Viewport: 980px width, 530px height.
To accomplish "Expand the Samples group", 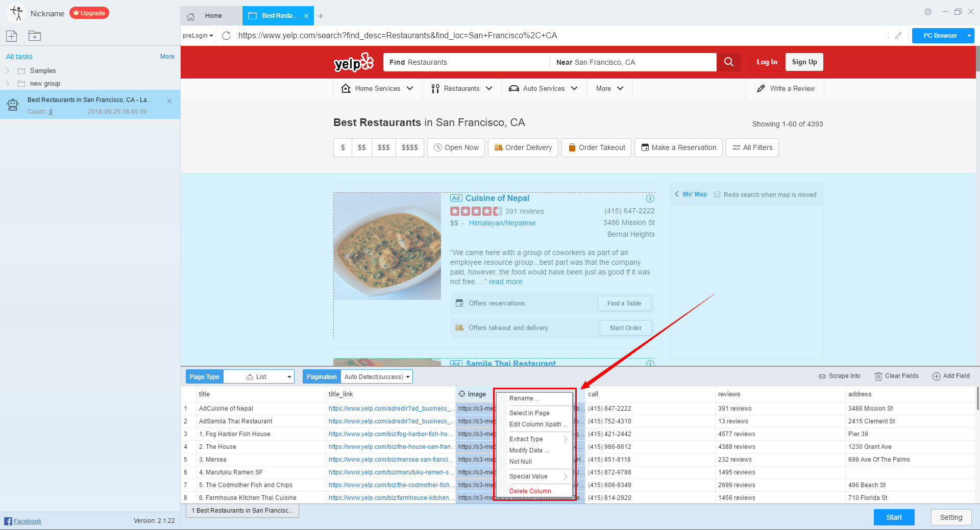I will (8, 71).
